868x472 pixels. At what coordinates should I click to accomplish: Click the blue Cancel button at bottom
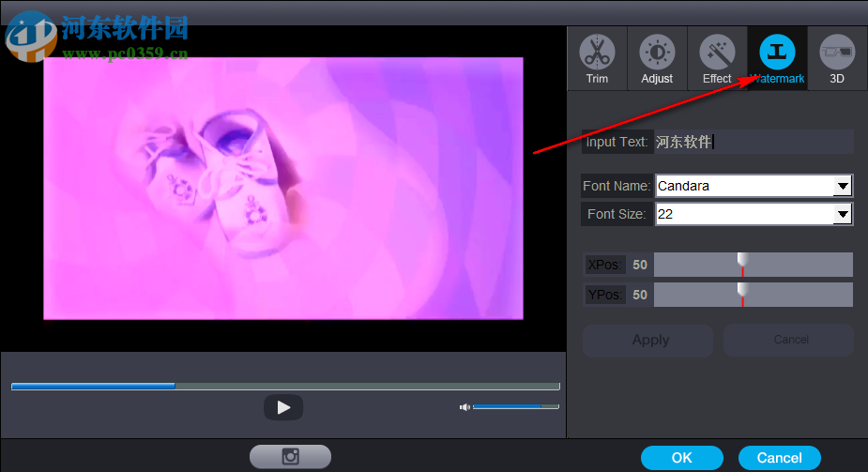[780, 458]
